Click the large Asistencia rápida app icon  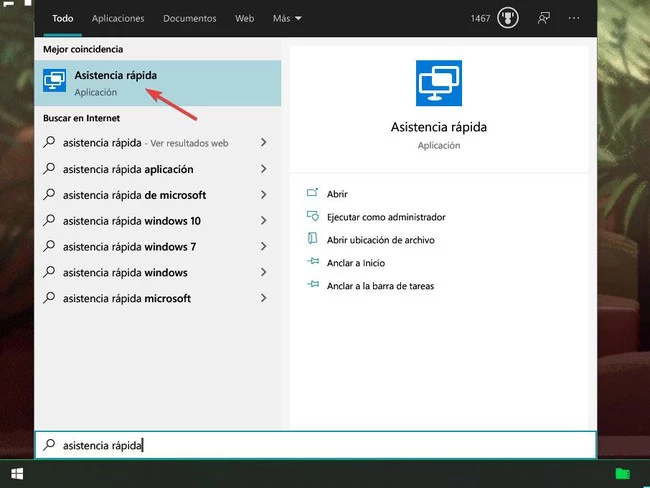(x=439, y=84)
